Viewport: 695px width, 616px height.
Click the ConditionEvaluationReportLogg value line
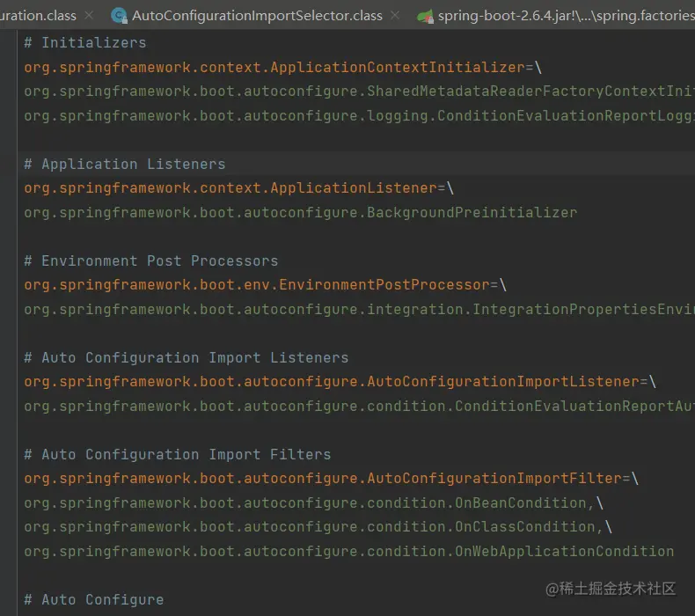coord(360,116)
